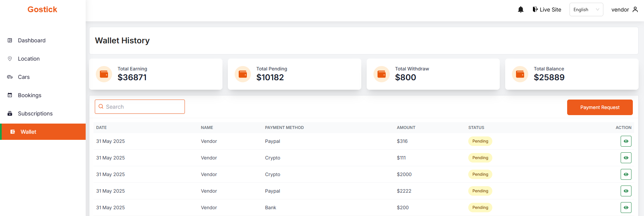Screen dimensions: 644x216
Task: Open the Live Site link
Action: pos(547,9)
